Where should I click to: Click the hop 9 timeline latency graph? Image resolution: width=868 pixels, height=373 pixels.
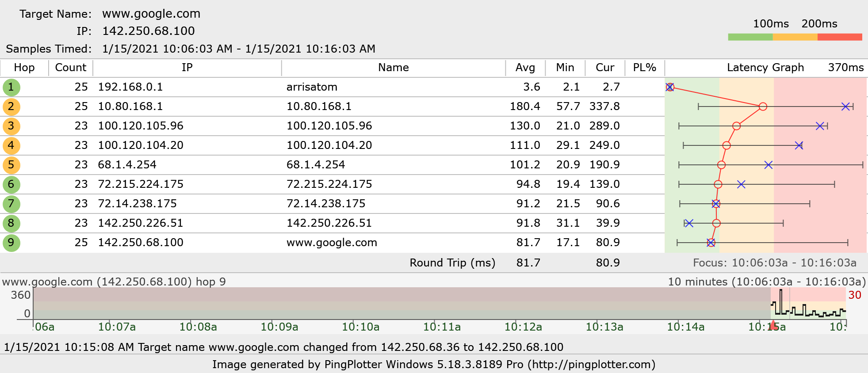coord(440,304)
